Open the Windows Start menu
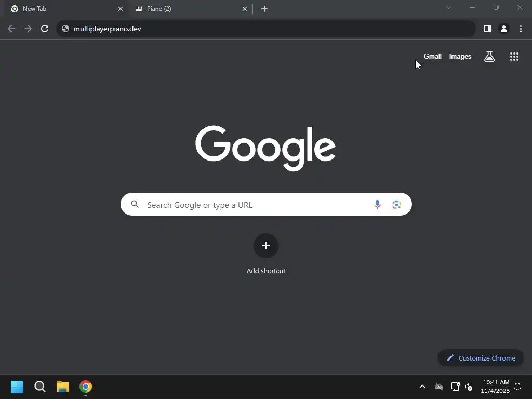Viewport: 532px width, 399px height. click(17, 387)
